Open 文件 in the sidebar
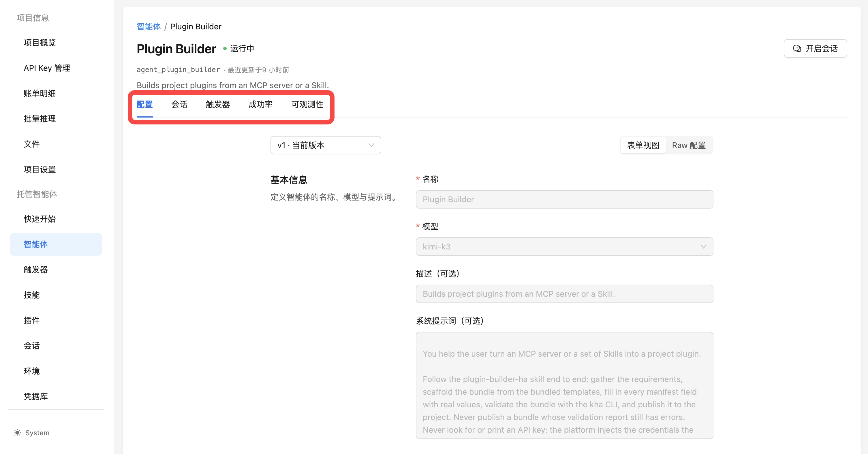This screenshot has height=454, width=868. [x=32, y=144]
